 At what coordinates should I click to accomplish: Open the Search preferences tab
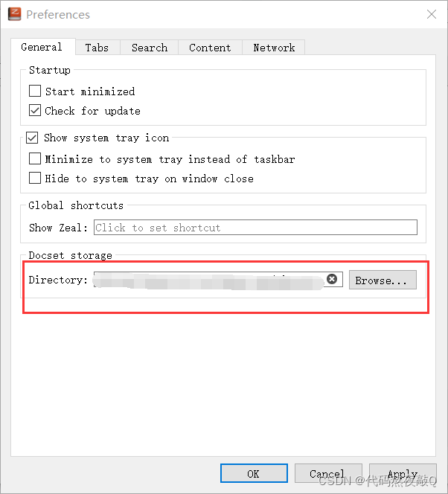point(150,48)
